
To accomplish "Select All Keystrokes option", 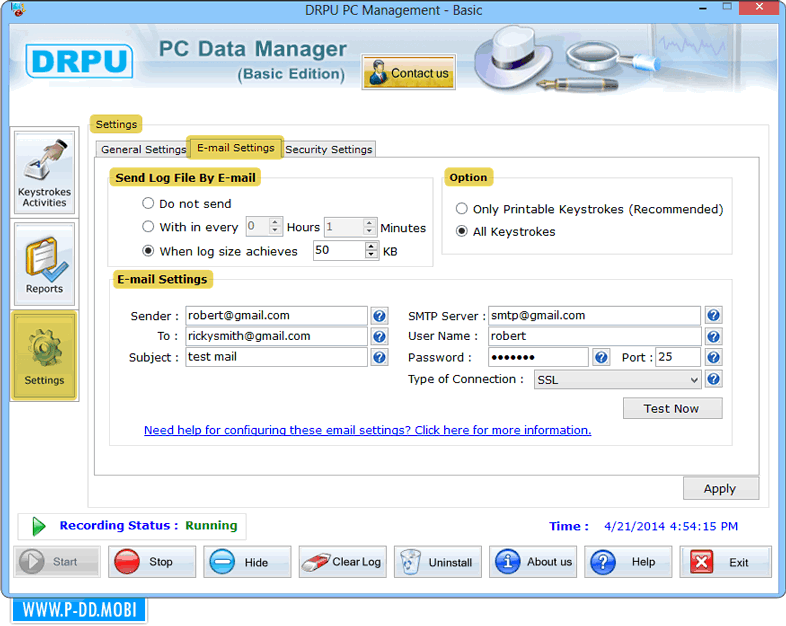I will coord(462,231).
